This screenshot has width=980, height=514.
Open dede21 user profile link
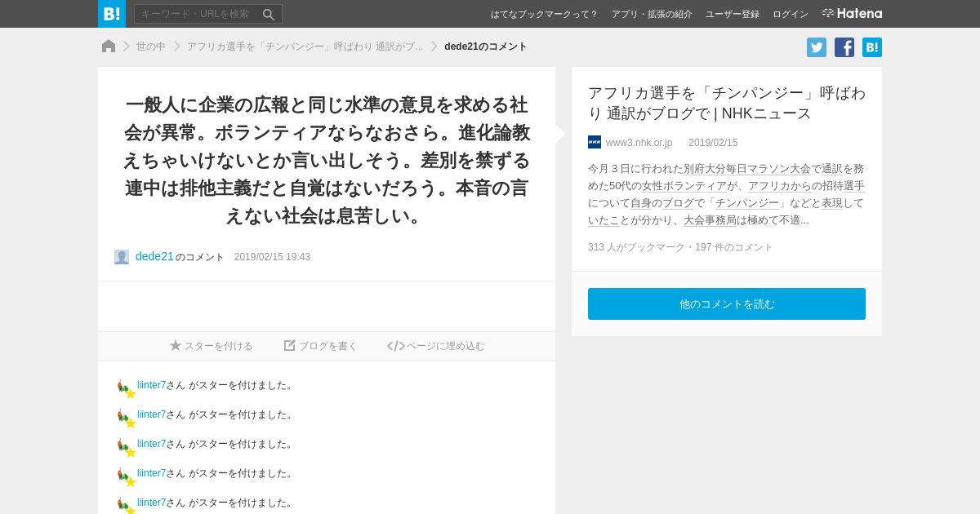pyautogui.click(x=154, y=256)
